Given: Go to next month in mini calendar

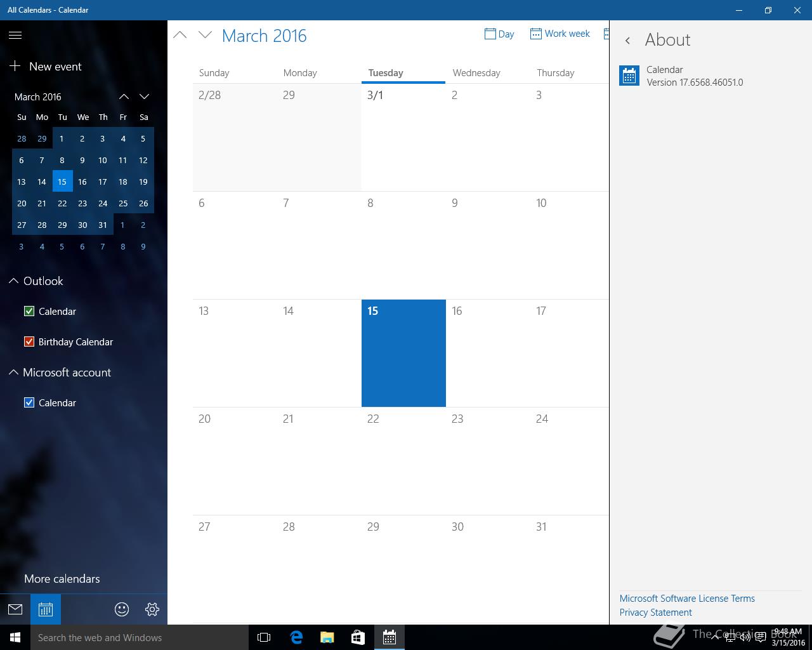Looking at the screenshot, I should pyautogui.click(x=144, y=96).
